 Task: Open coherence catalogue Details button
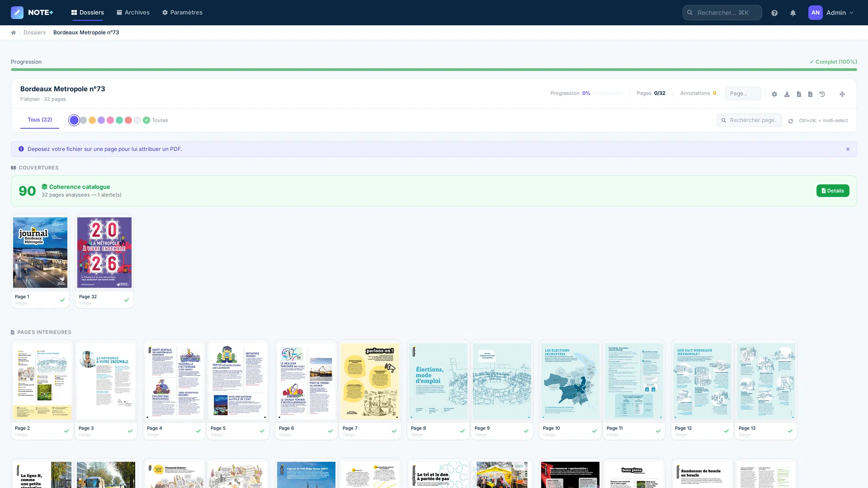[833, 191]
